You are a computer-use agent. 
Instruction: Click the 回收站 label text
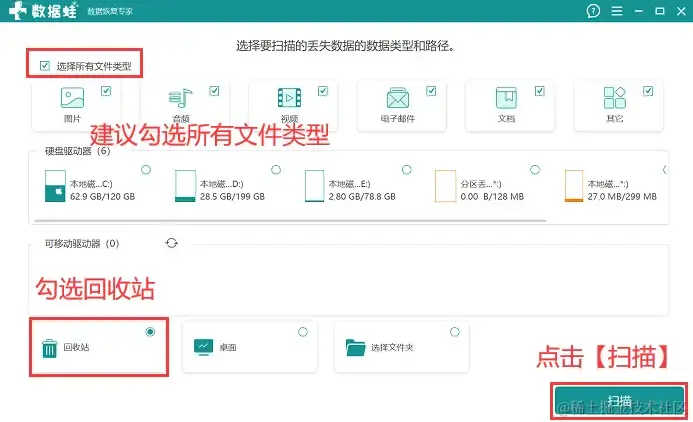[x=76, y=347]
